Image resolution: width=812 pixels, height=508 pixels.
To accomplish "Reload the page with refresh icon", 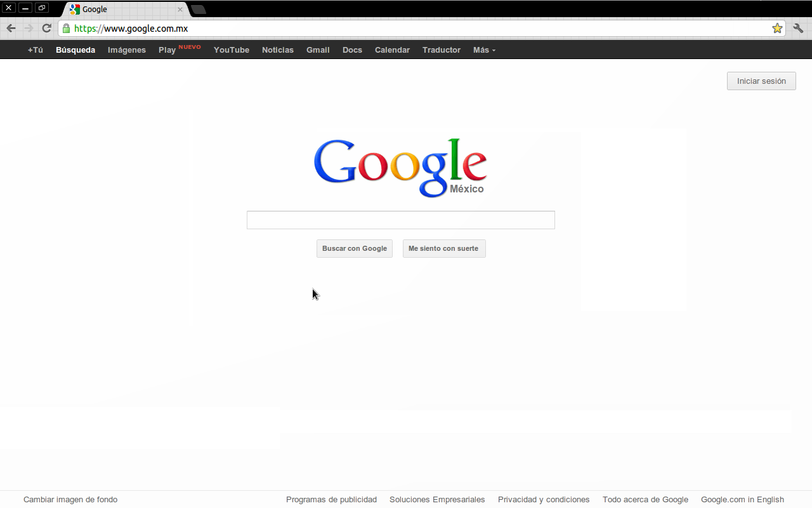I will point(46,28).
